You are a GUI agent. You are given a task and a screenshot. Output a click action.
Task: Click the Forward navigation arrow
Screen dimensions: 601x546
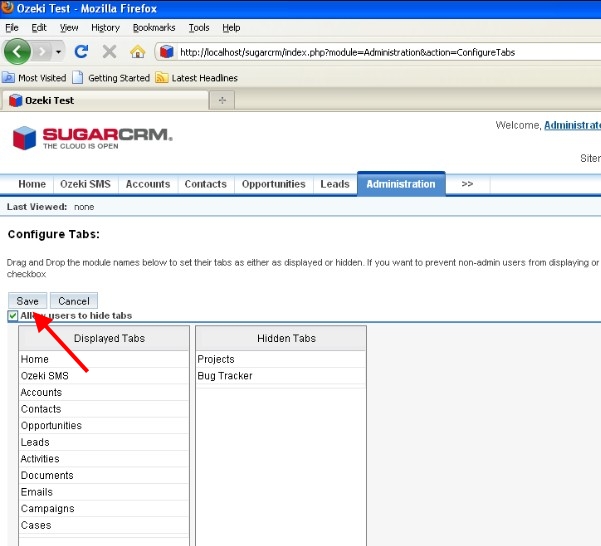coord(42,51)
